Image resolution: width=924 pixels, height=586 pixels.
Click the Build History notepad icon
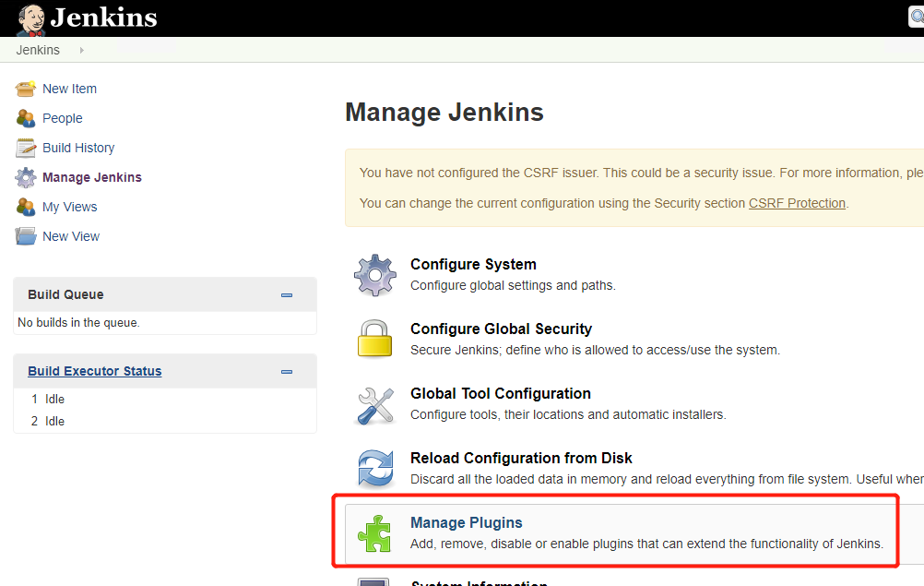[x=26, y=148]
